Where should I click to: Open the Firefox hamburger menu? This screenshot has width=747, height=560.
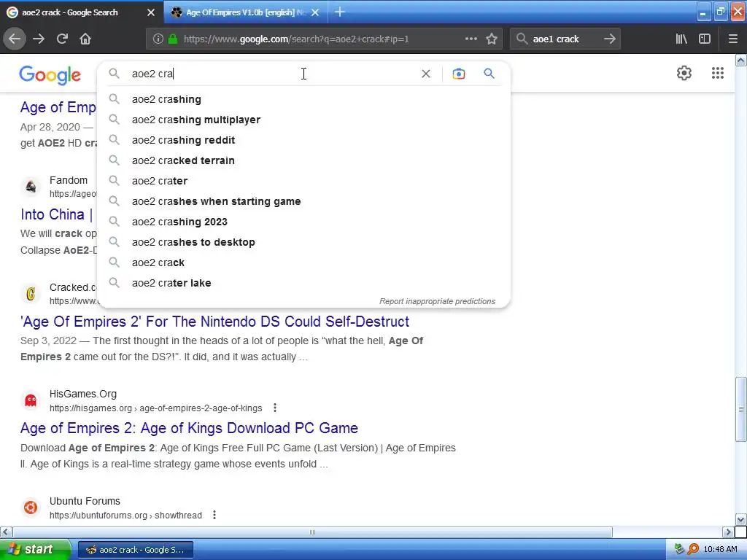732,39
